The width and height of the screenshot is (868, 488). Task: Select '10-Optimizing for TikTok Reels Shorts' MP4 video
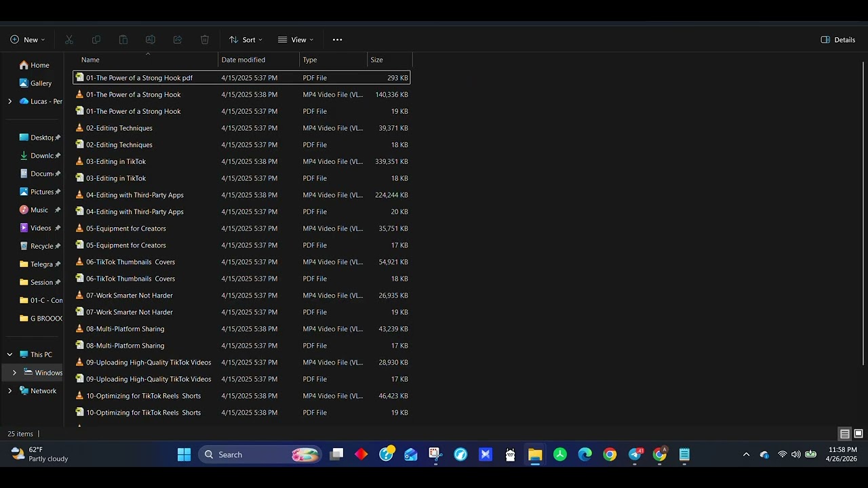[241, 396]
